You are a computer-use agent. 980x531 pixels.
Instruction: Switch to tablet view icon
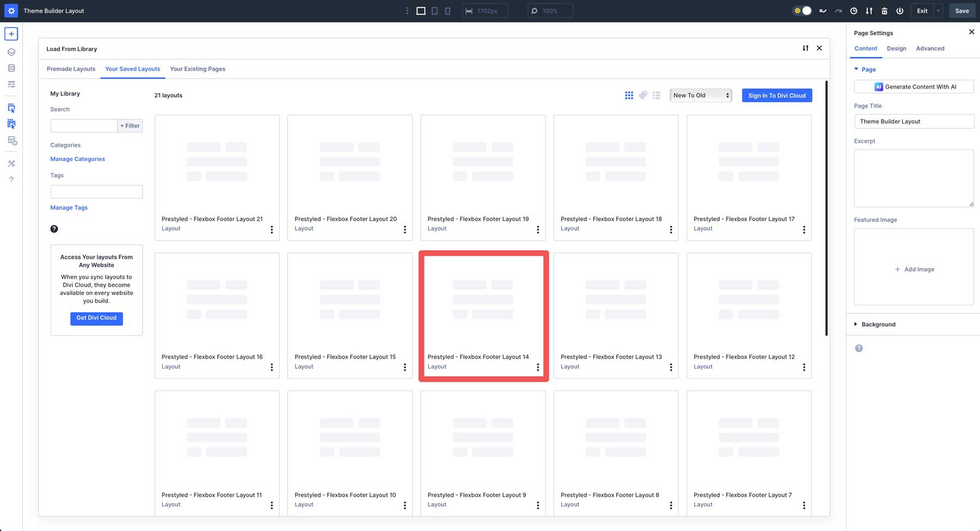tap(434, 11)
